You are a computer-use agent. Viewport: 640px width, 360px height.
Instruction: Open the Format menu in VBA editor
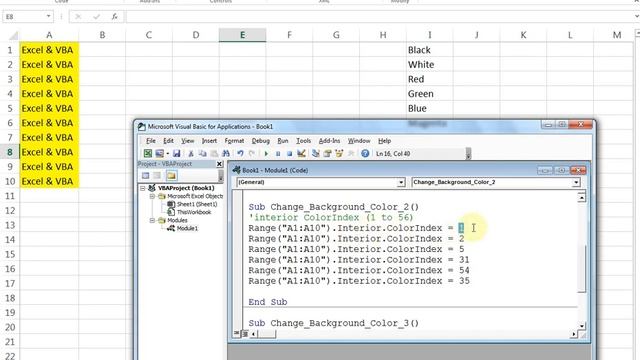coord(234,141)
